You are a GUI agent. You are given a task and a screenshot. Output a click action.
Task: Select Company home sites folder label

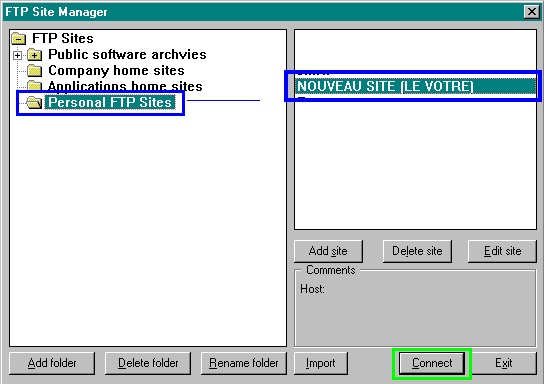coord(116,70)
